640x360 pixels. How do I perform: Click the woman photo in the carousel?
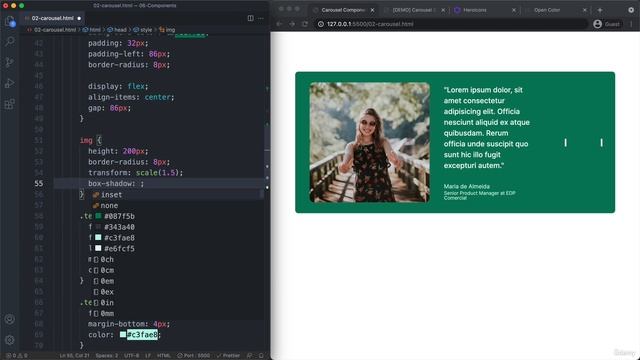pos(369,142)
